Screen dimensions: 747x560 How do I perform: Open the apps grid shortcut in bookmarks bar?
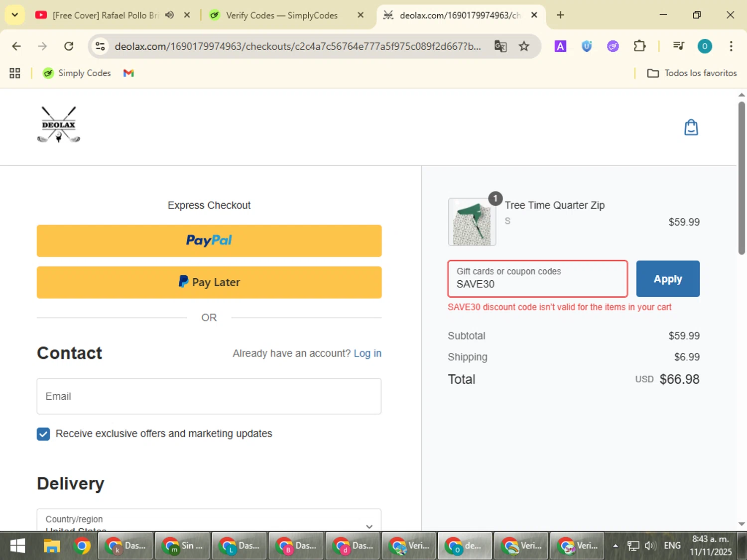[x=15, y=73]
